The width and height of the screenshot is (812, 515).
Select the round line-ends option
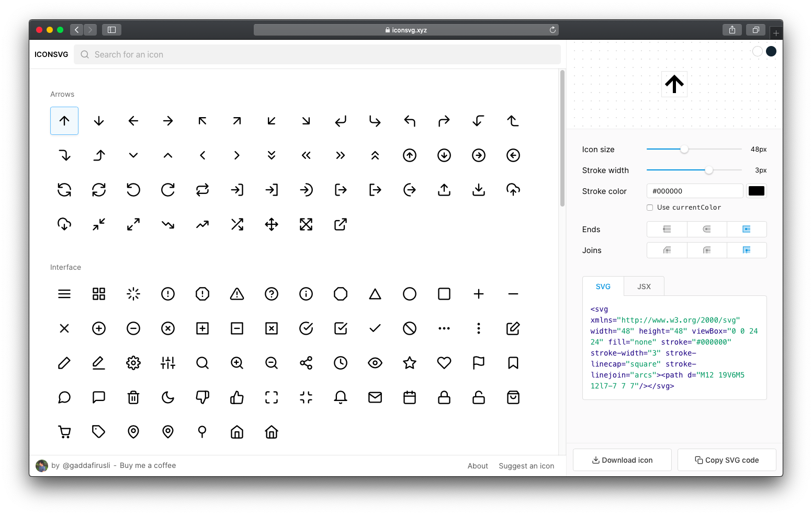707,229
